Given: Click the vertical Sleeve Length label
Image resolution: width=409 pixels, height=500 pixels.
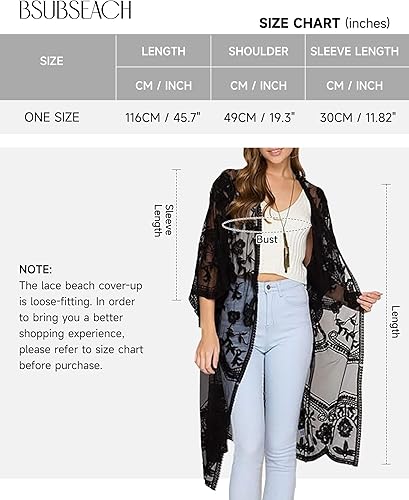Looking at the screenshot, I should [x=164, y=221].
